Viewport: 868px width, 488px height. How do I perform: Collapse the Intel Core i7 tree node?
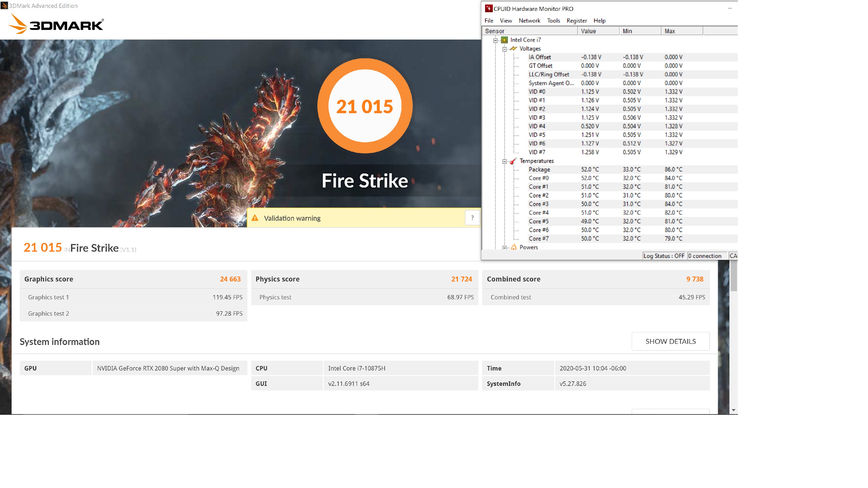pyautogui.click(x=495, y=40)
